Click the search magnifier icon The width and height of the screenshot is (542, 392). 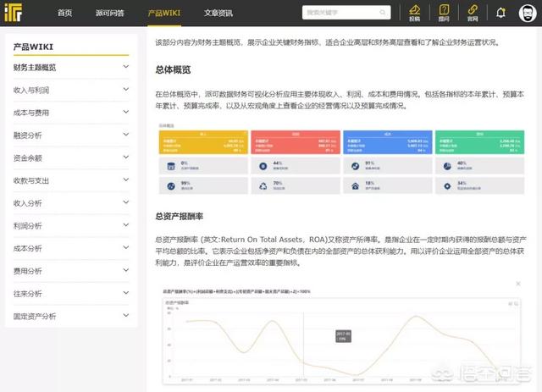point(384,14)
